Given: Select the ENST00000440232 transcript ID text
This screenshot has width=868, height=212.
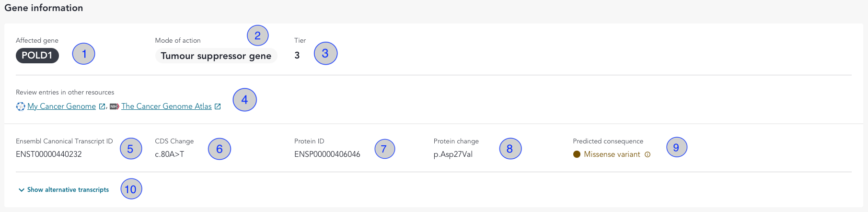Looking at the screenshot, I should 49,154.
